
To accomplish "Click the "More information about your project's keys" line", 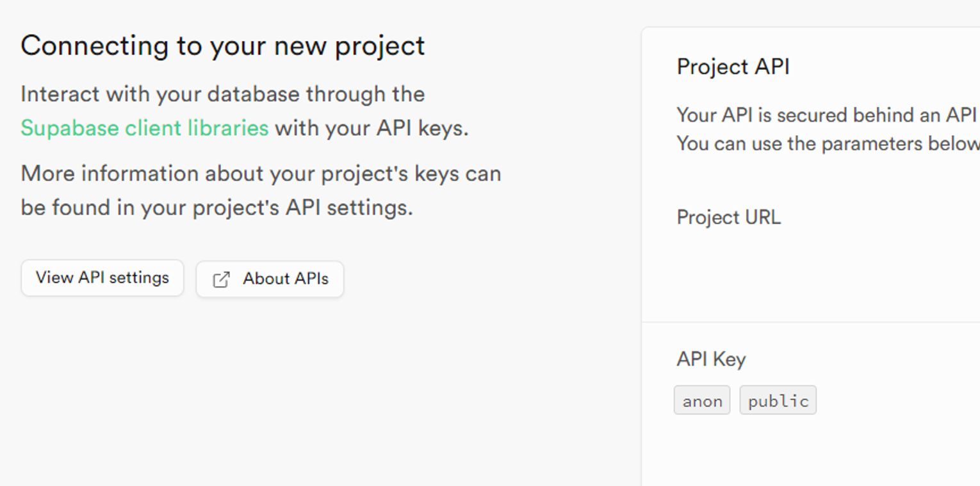I will (x=261, y=174).
